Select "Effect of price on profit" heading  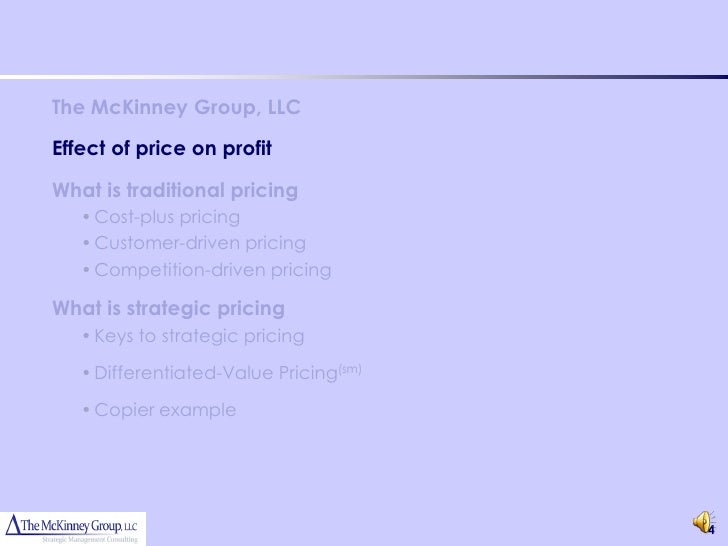click(162, 148)
